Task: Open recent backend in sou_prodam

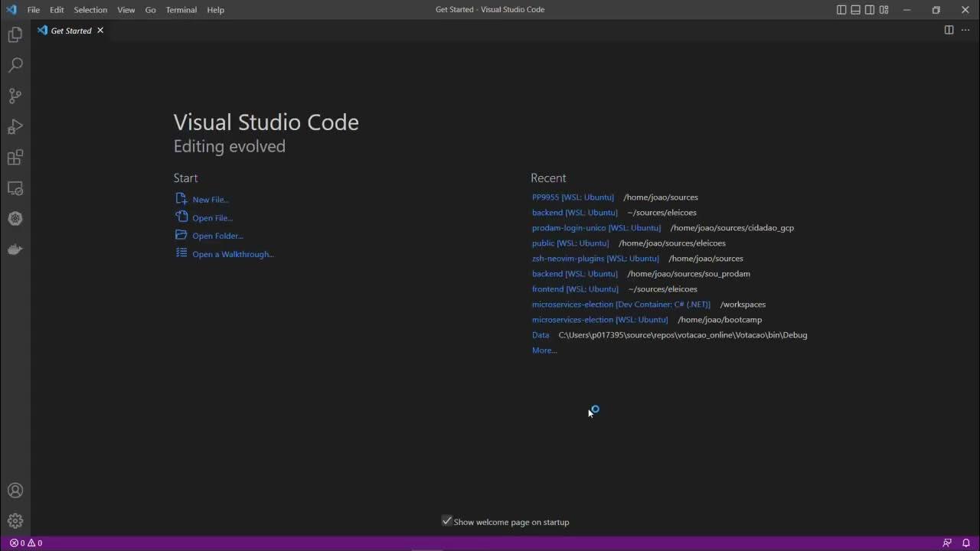Action: click(x=575, y=274)
